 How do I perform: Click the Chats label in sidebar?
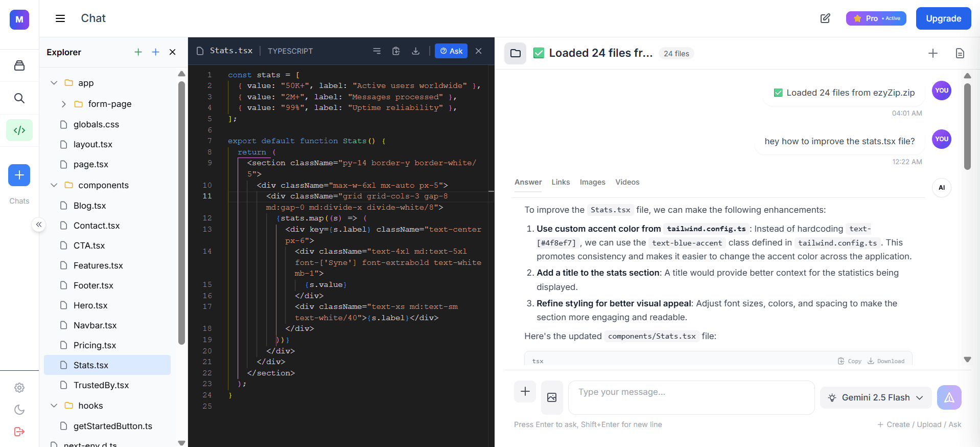click(x=19, y=201)
